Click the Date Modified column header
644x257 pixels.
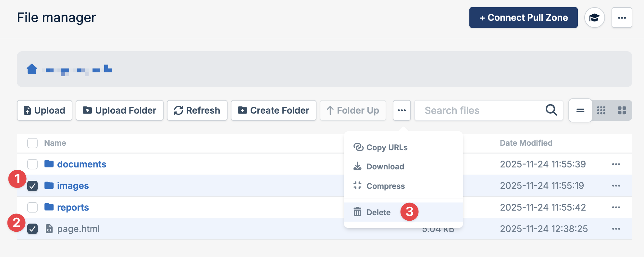[x=526, y=143]
